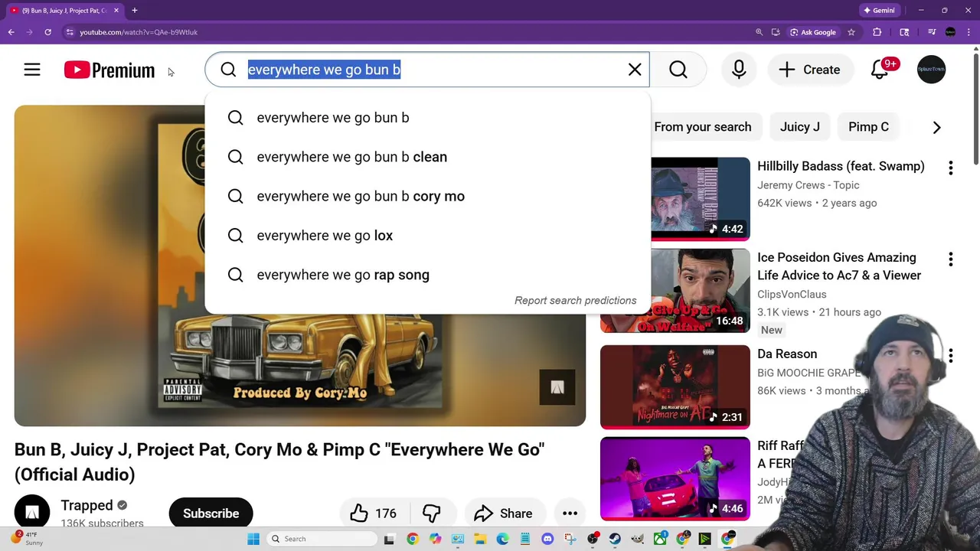The image size is (980, 551).
Task: Open the Windows Start menu
Action: 253,539
